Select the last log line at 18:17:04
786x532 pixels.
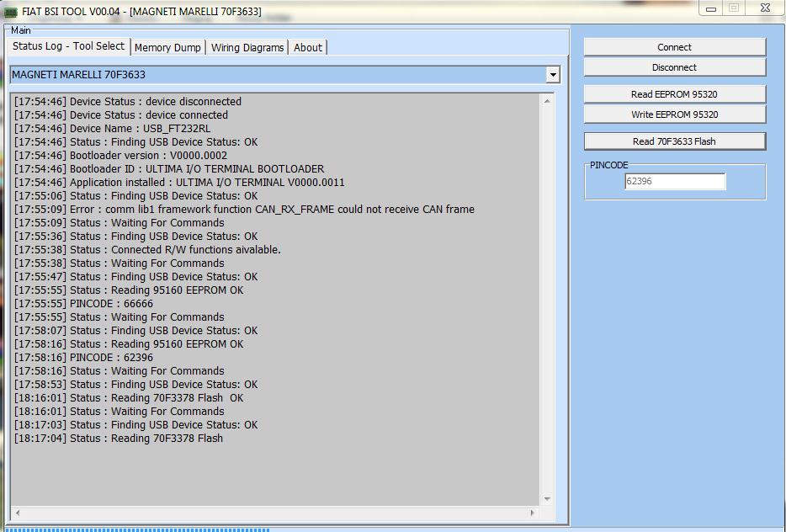point(119,439)
